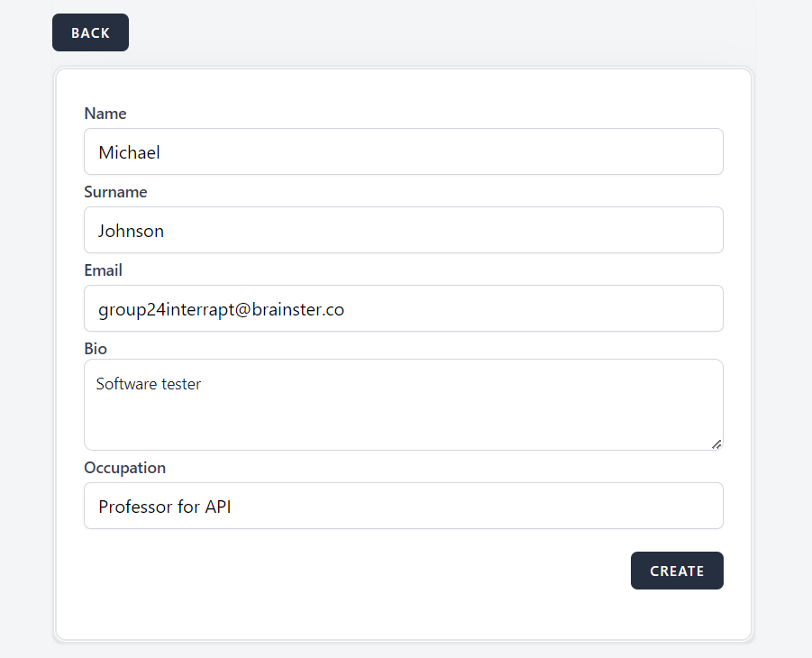
Task: Place cursor on the "Michael" text
Action: (x=129, y=152)
